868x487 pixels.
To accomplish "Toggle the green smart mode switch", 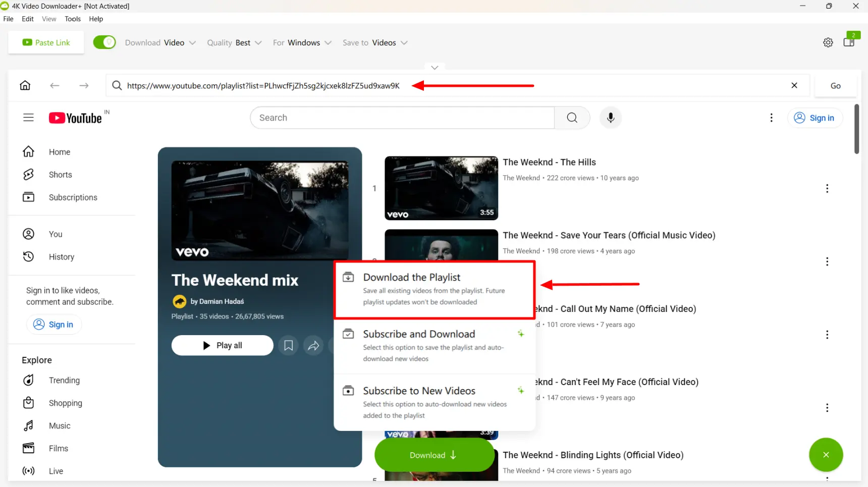I will pos(104,42).
